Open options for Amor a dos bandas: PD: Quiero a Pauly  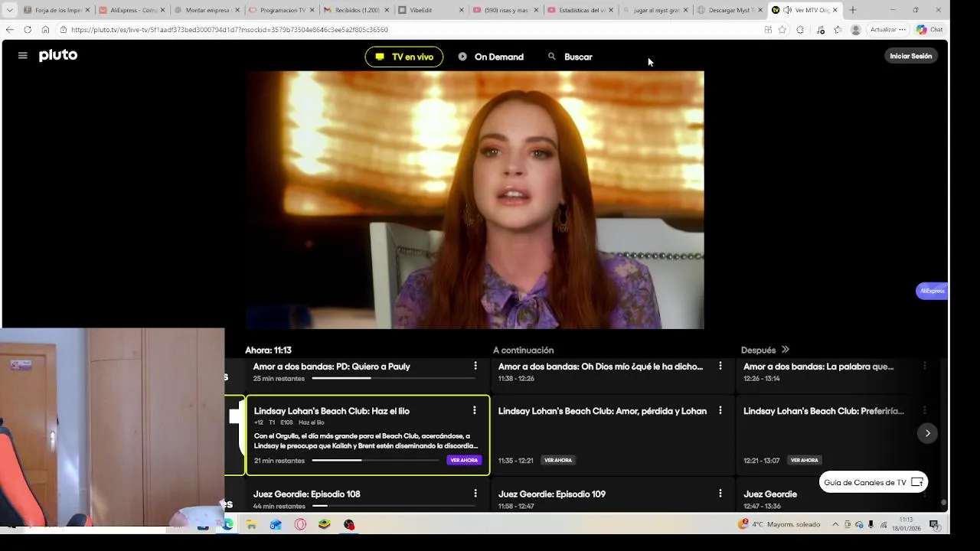pos(475,367)
